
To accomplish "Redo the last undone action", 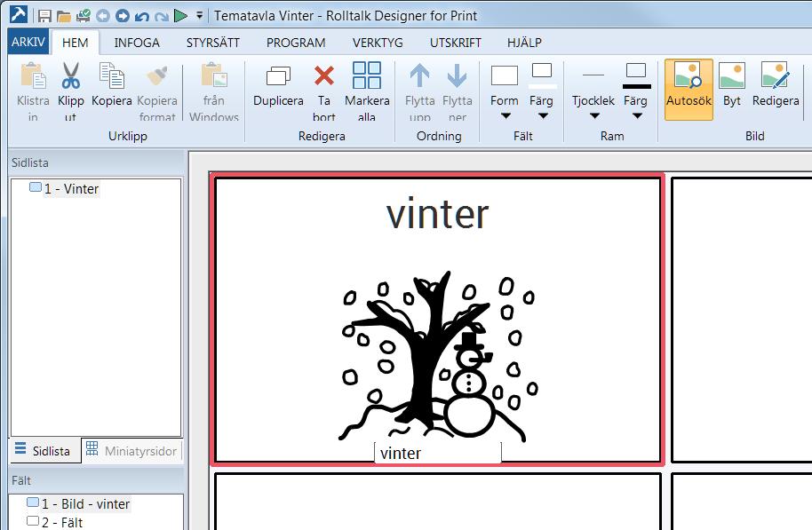I will point(161,17).
